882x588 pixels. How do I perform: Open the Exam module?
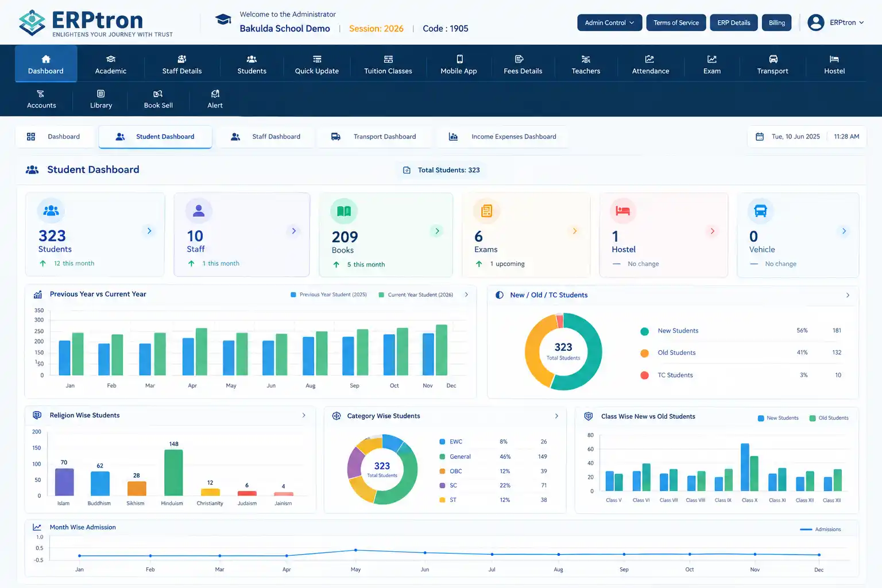712,64
